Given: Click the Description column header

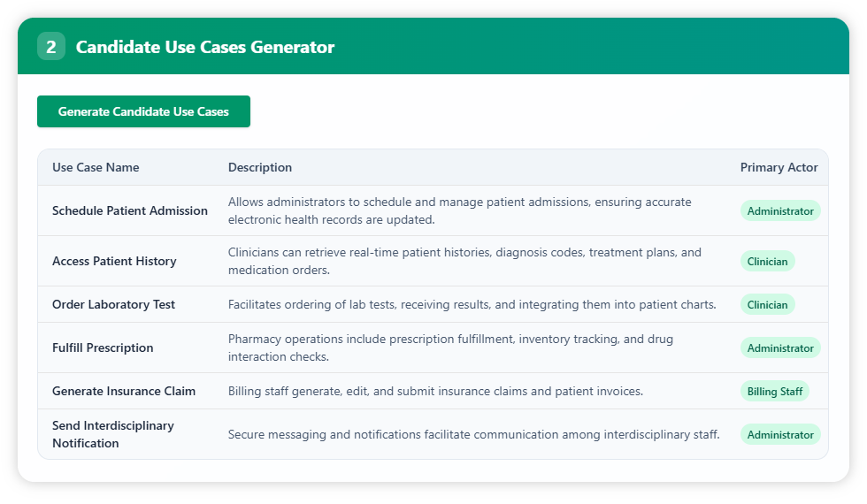Looking at the screenshot, I should tap(260, 167).
